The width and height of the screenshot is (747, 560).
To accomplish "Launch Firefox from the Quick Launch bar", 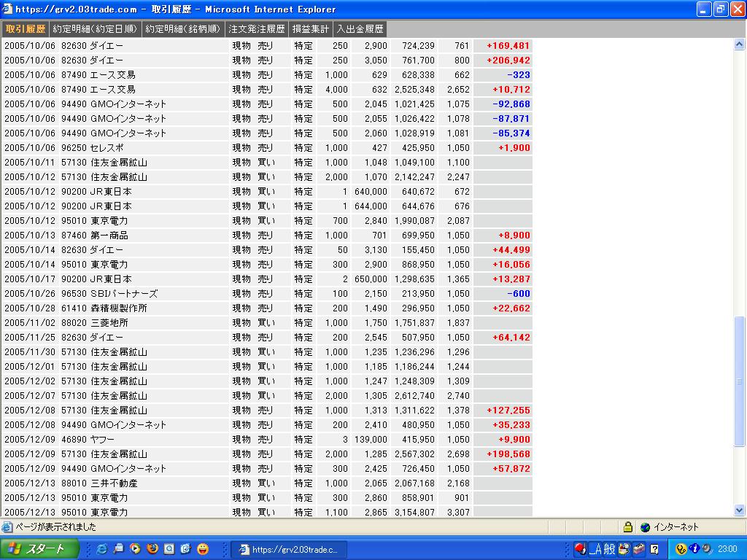I will [x=152, y=549].
